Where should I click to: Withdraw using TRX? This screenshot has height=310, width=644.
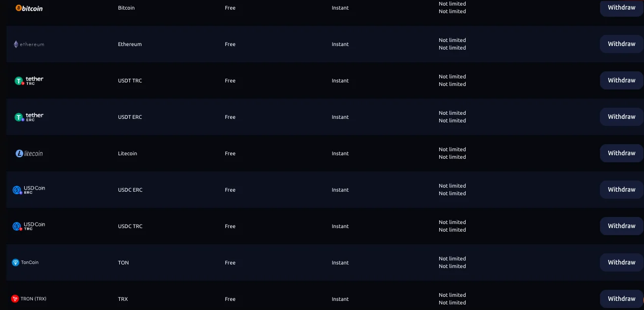tap(621, 299)
